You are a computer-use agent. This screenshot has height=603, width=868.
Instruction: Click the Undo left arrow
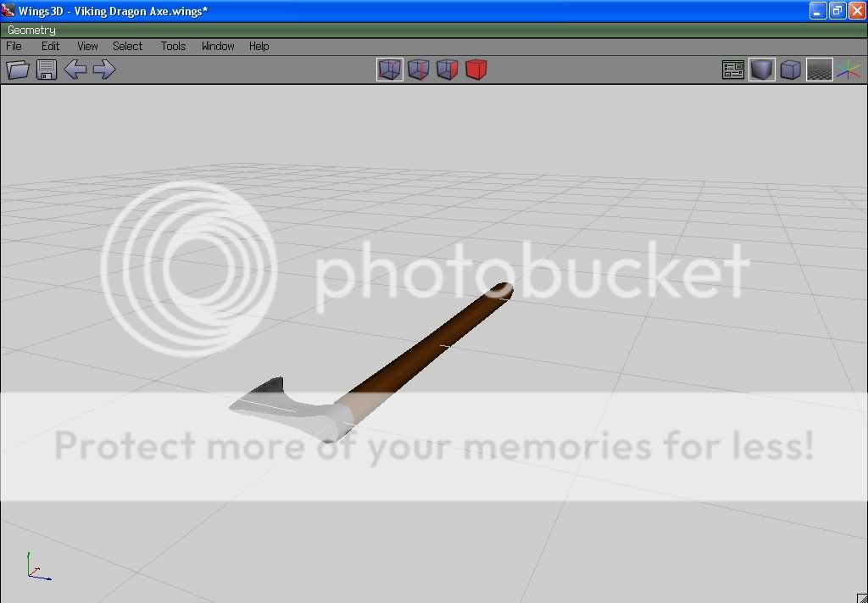pyautogui.click(x=75, y=70)
